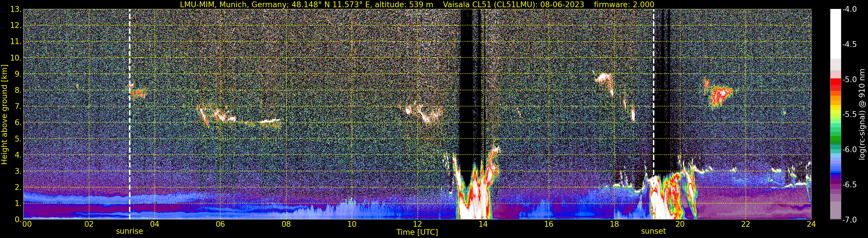Click the 'Height above ground [km]' axis label
The image size is (868, 238).
click(4, 114)
